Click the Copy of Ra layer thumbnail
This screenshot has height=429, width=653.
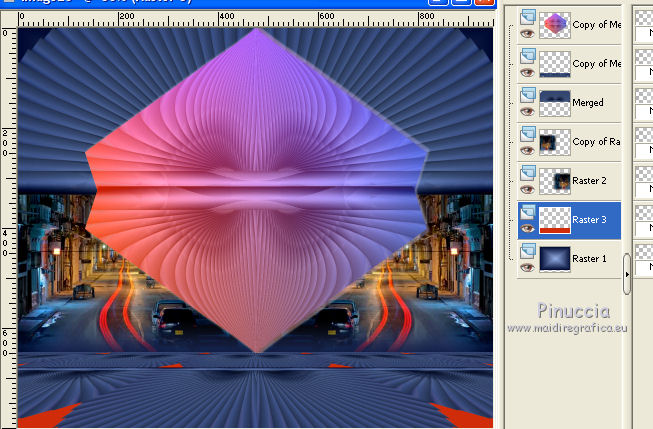pyautogui.click(x=555, y=142)
